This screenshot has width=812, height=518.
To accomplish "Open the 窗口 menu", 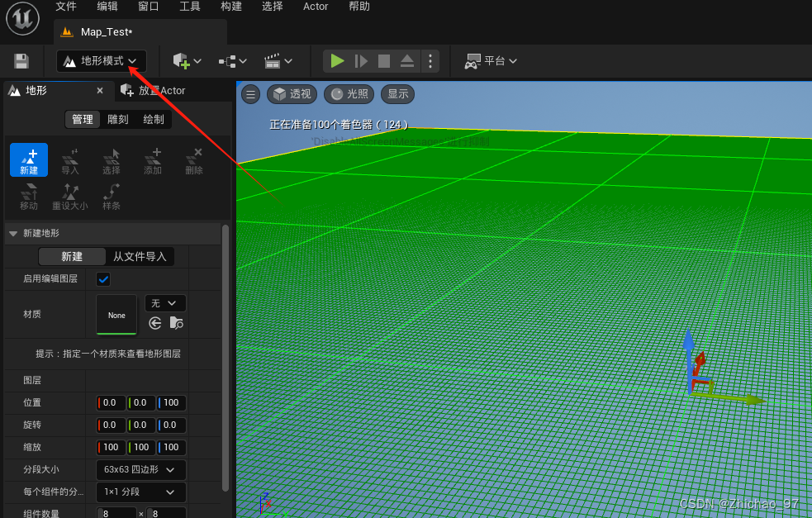I will (x=148, y=7).
